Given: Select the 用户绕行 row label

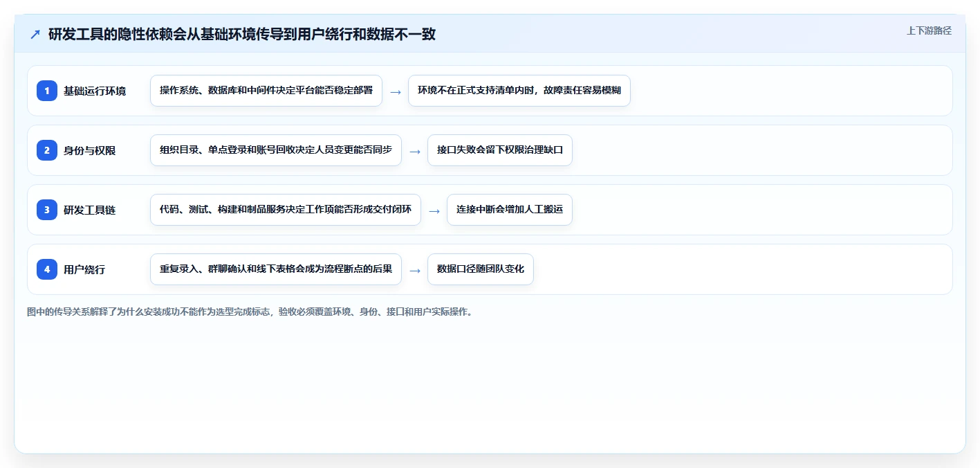Looking at the screenshot, I should (84, 269).
